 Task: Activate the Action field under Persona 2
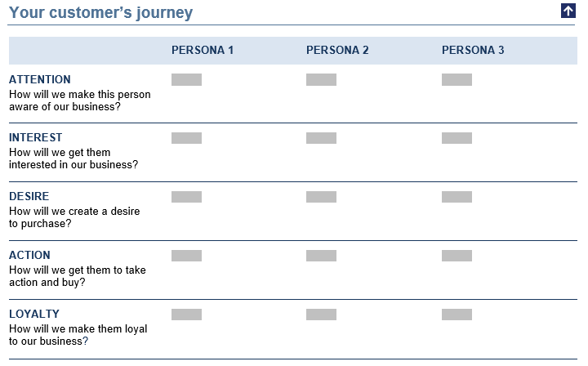point(321,256)
